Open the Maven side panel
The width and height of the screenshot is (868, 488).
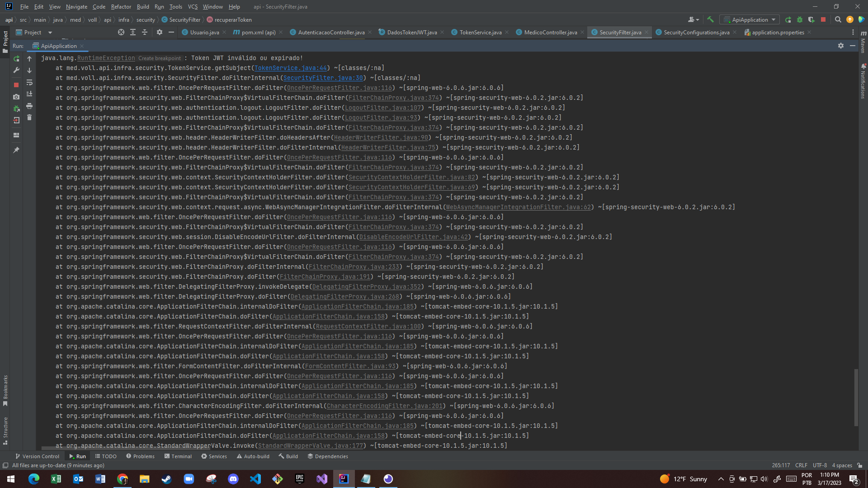(863, 42)
